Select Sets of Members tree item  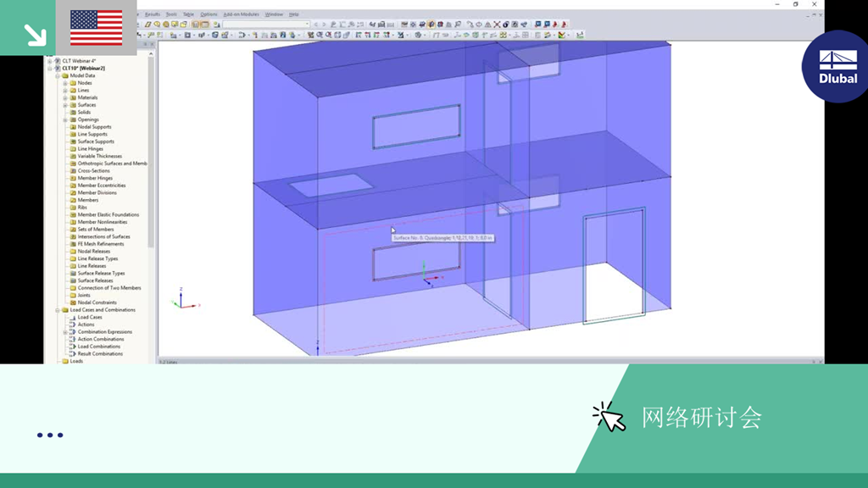[x=95, y=229]
